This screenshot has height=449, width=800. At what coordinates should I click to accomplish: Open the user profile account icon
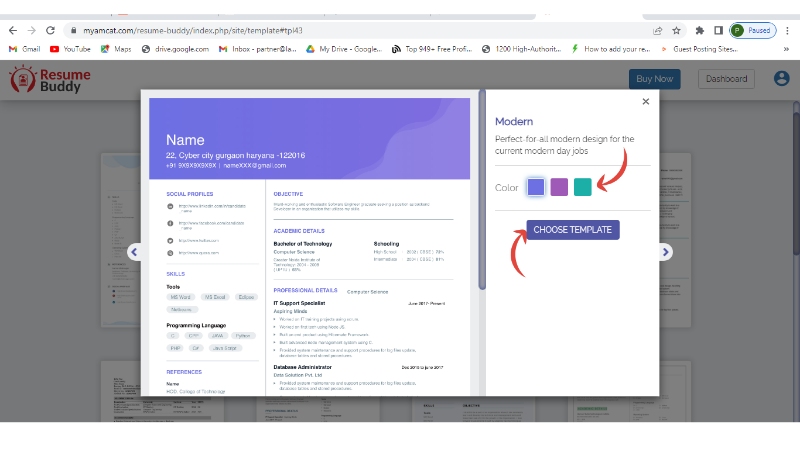pyautogui.click(x=781, y=79)
